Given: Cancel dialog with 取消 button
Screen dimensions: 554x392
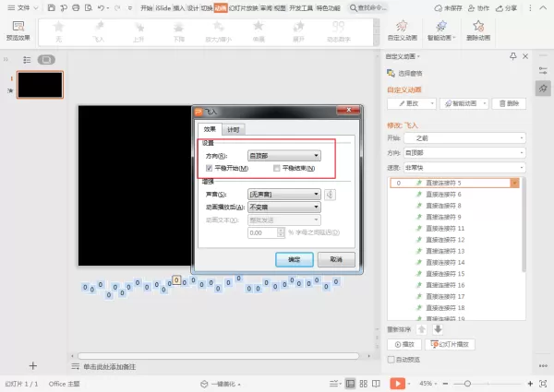Looking at the screenshot, I should tap(336, 259).
